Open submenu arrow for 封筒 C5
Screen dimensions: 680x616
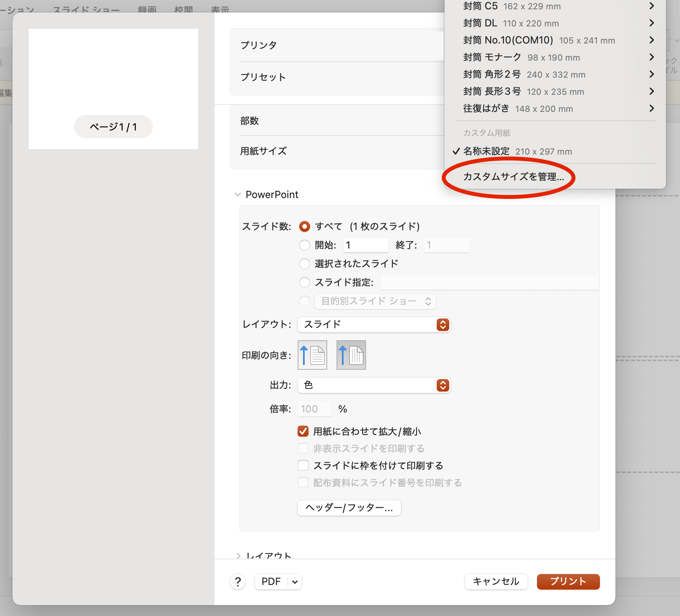pyautogui.click(x=652, y=6)
